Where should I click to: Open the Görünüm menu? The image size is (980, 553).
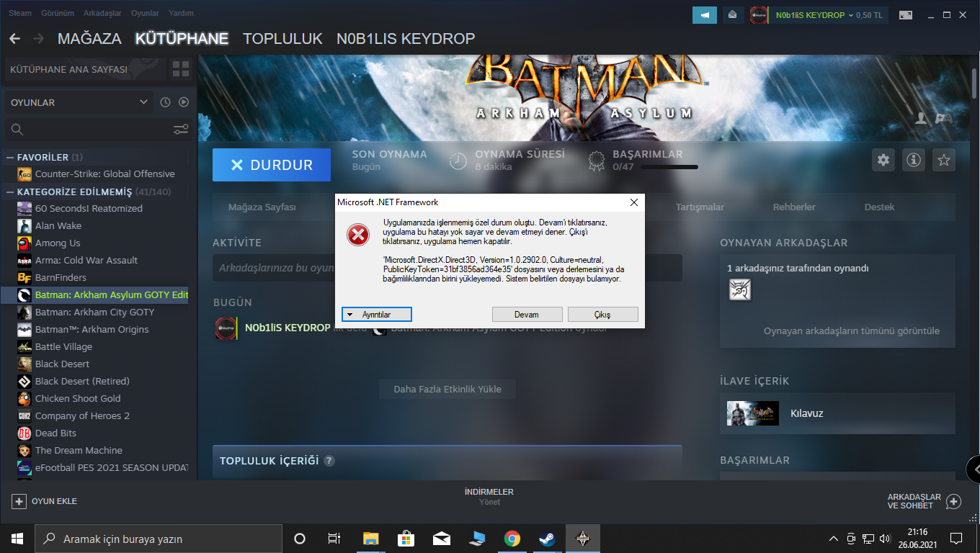58,13
